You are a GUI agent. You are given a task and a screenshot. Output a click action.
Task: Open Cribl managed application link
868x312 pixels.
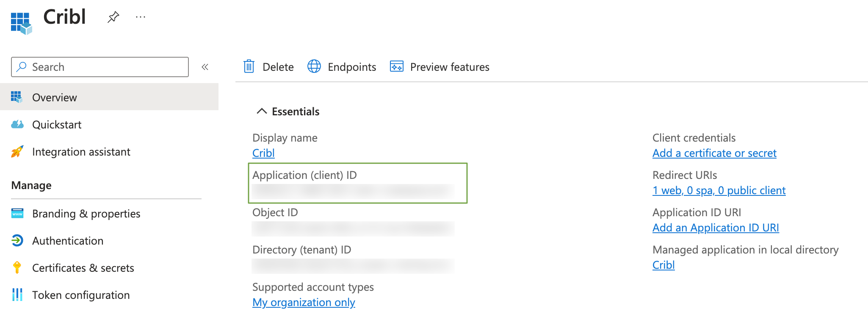[663, 265]
